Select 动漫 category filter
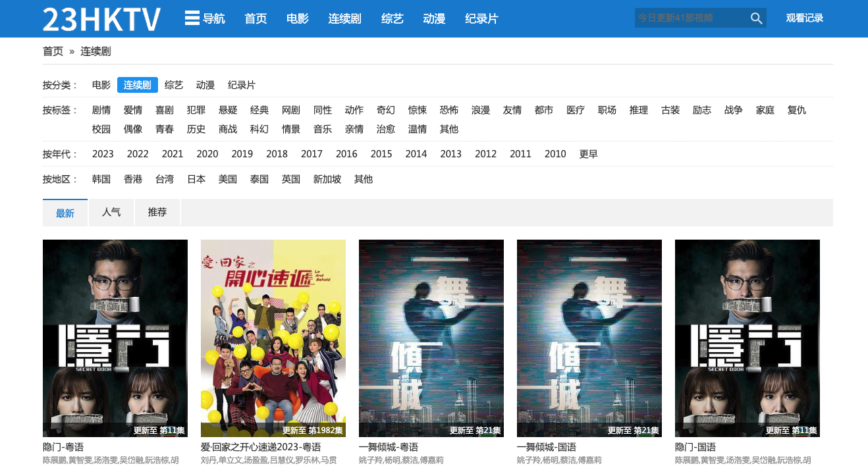The image size is (868, 472). coord(205,85)
